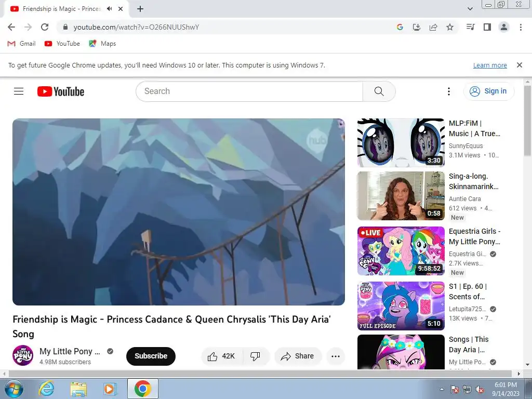The image size is (532, 399).
Task: Click the network tray icon
Action: (467, 389)
